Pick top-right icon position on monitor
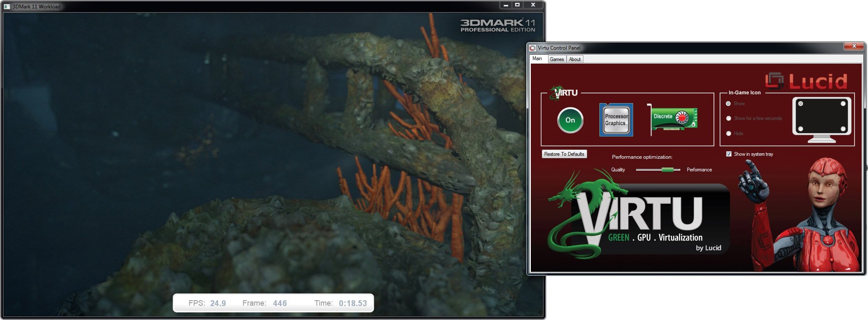The width and height of the screenshot is (868, 320). pos(843,104)
